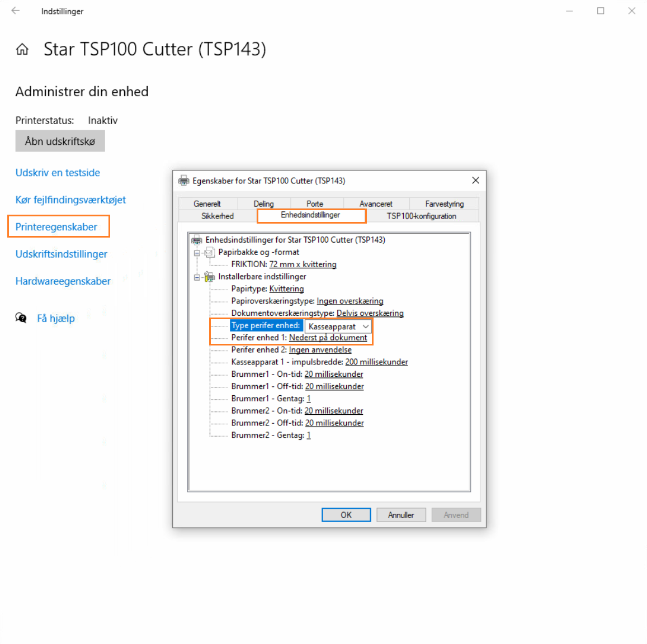Click Papiroverskæringstype value Ingen overskæring
This screenshot has width=647, height=644.
[350, 301]
